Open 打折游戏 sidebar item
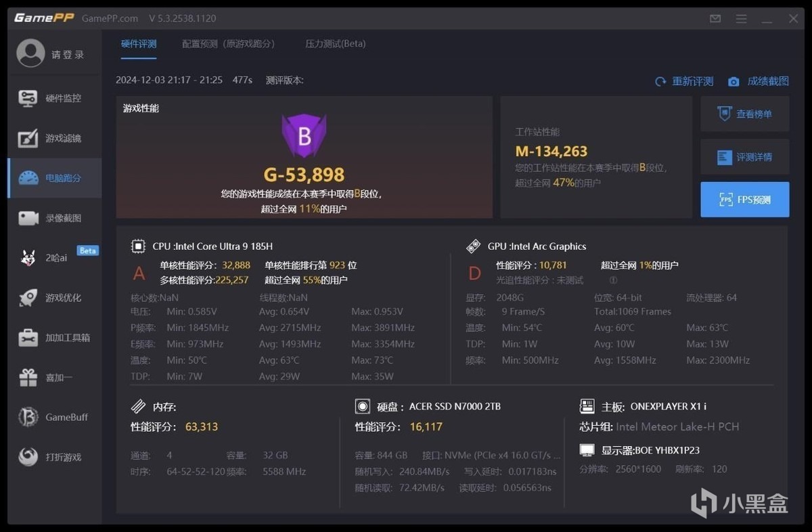The height and width of the screenshot is (532, 812). 54,457
